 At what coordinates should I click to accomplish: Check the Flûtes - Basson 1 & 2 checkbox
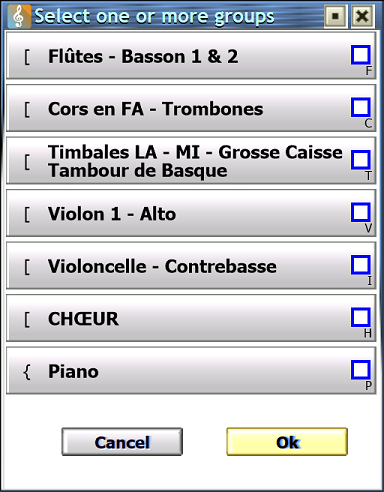tap(361, 55)
